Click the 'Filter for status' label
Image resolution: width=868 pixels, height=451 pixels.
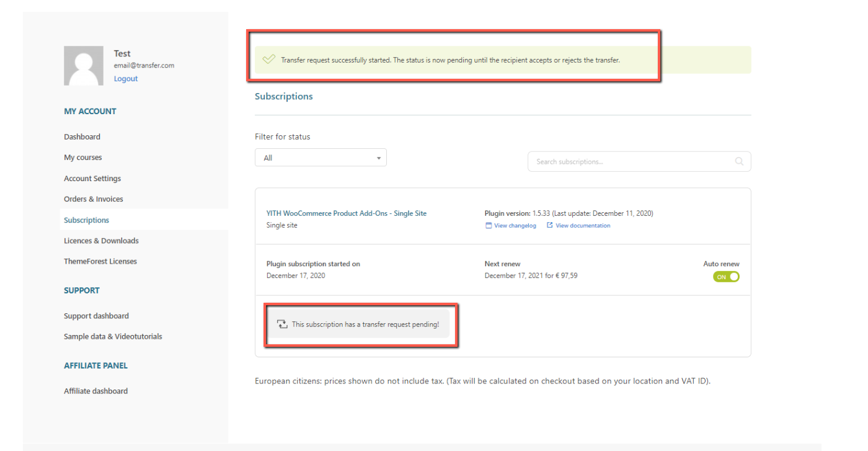283,136
